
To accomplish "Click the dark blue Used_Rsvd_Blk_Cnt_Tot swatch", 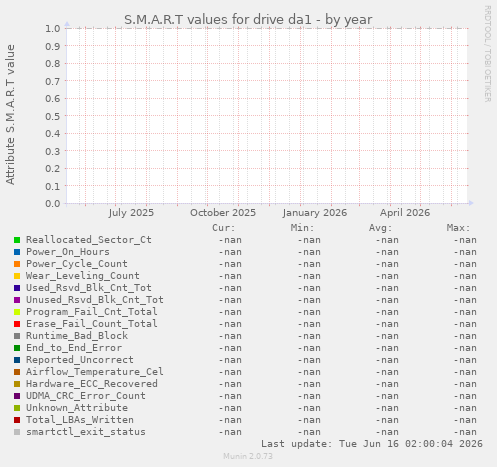I will coord(17,288).
